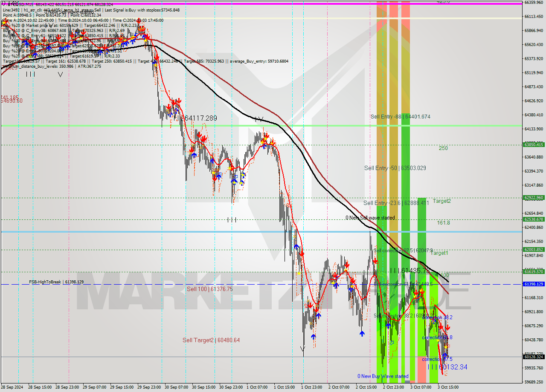This screenshot has width=546, height=392.
Task: Select the '60132.34' wave label
Action: coord(453,367)
